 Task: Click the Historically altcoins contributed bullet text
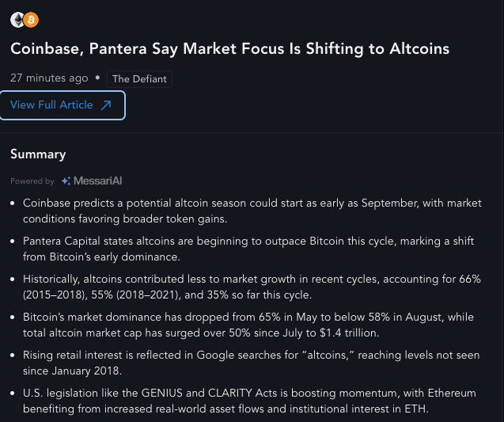pyautogui.click(x=252, y=287)
